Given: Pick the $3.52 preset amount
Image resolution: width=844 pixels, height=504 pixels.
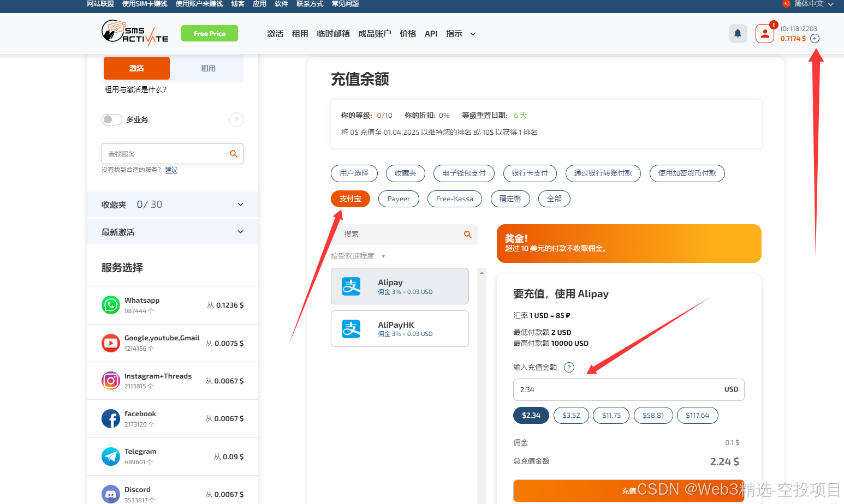Looking at the screenshot, I should click(x=572, y=416).
